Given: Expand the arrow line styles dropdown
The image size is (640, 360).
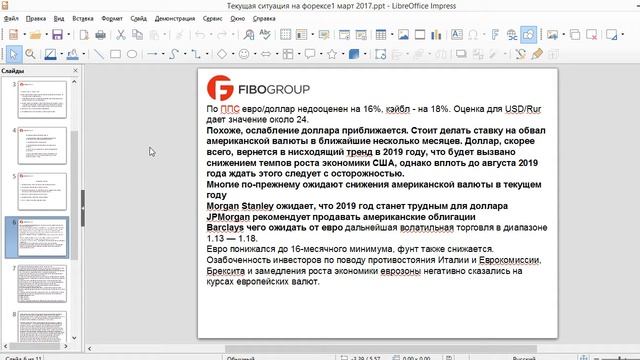Looking at the screenshot, I should coord(163,54).
